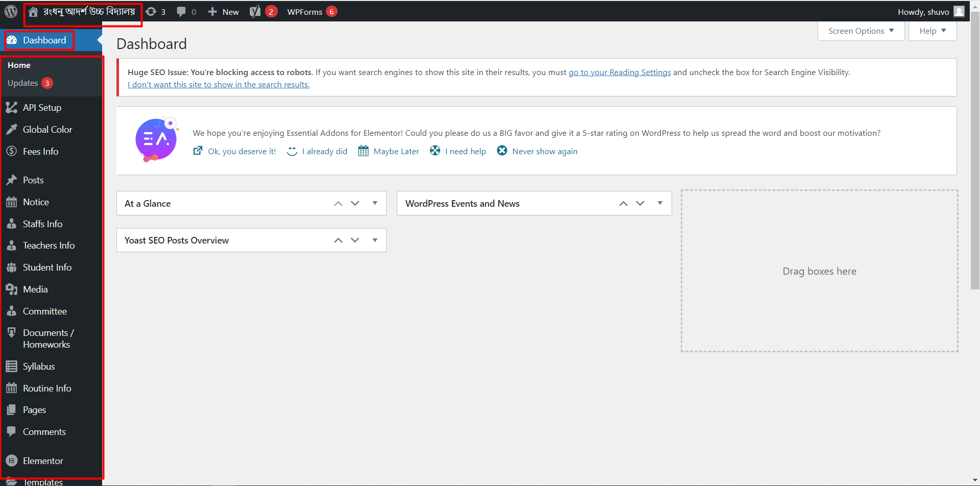This screenshot has height=486, width=980.
Task: Click the Comments bubble icon in sidebar
Action: coord(11,431)
